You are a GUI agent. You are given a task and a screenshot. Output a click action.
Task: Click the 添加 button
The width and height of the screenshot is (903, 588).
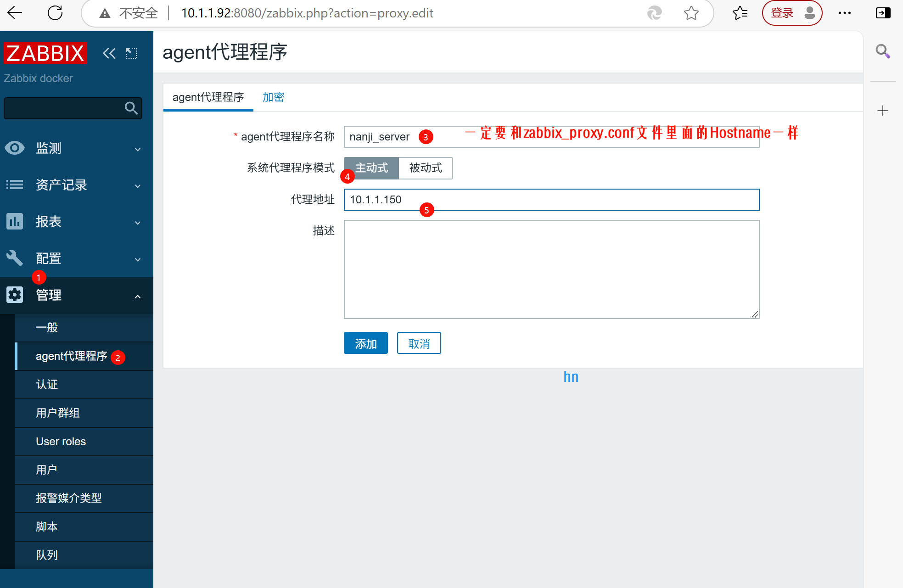pos(365,343)
